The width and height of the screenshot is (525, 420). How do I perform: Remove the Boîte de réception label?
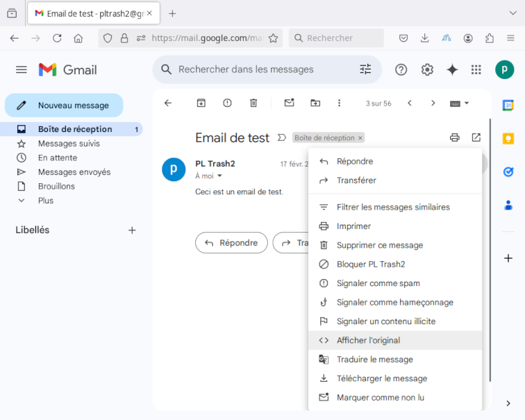(x=360, y=138)
